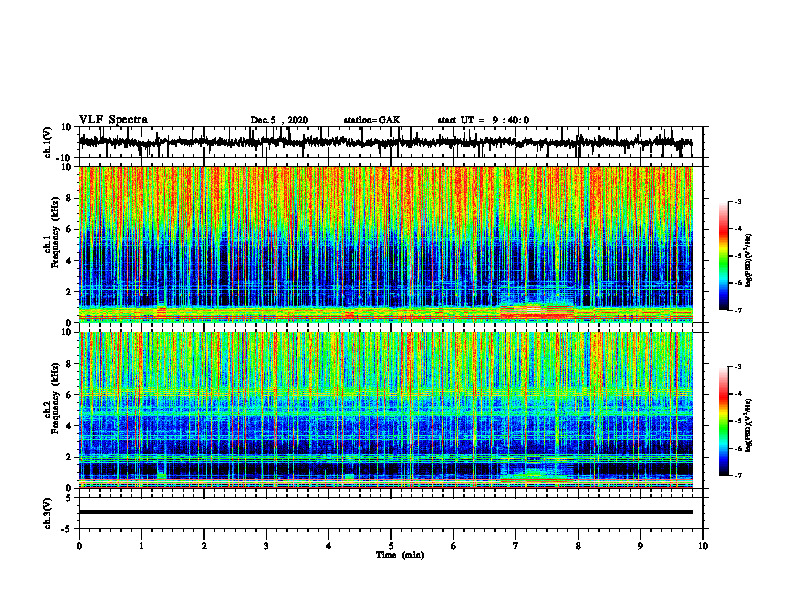Click the "4" kHz tick on ch.1 spectrogram axis

coord(70,261)
